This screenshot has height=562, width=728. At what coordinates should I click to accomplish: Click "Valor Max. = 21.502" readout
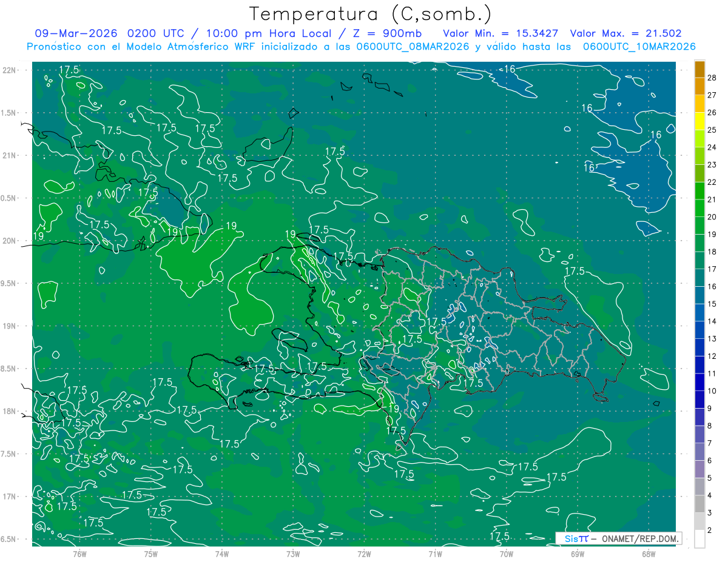click(x=626, y=34)
